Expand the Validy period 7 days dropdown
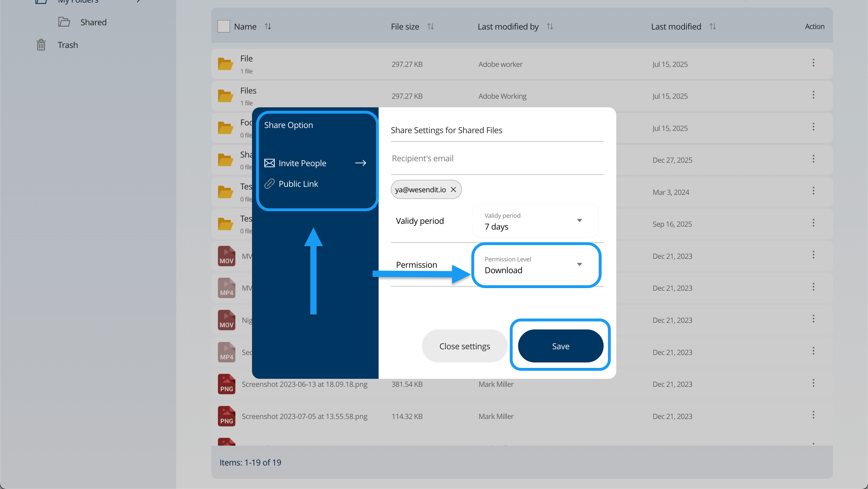 tap(535, 221)
